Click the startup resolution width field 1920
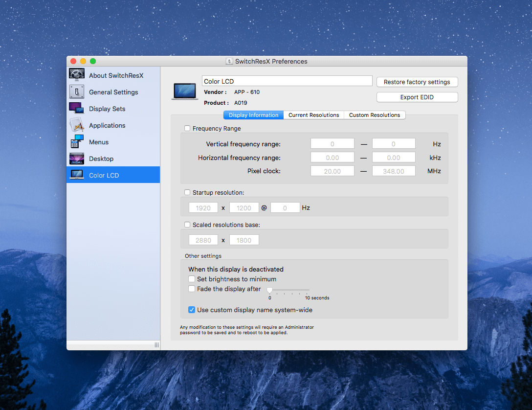This screenshot has width=532, height=410. pos(203,208)
